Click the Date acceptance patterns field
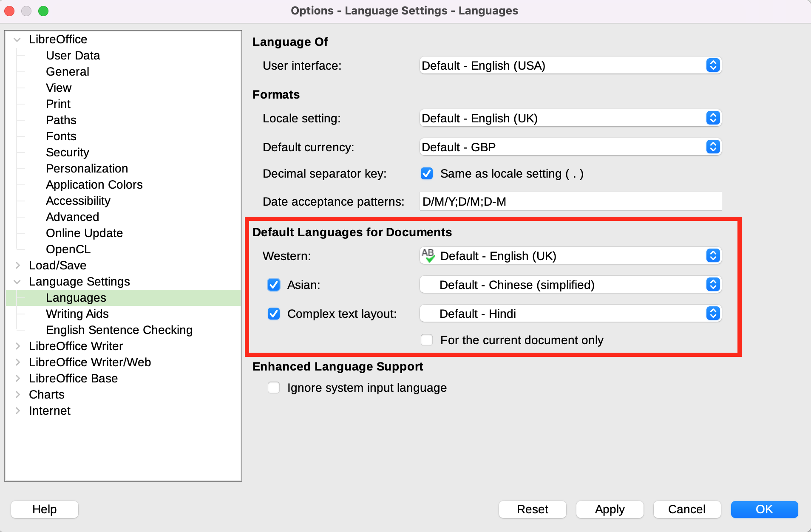Viewport: 811px width, 532px height. tap(570, 201)
